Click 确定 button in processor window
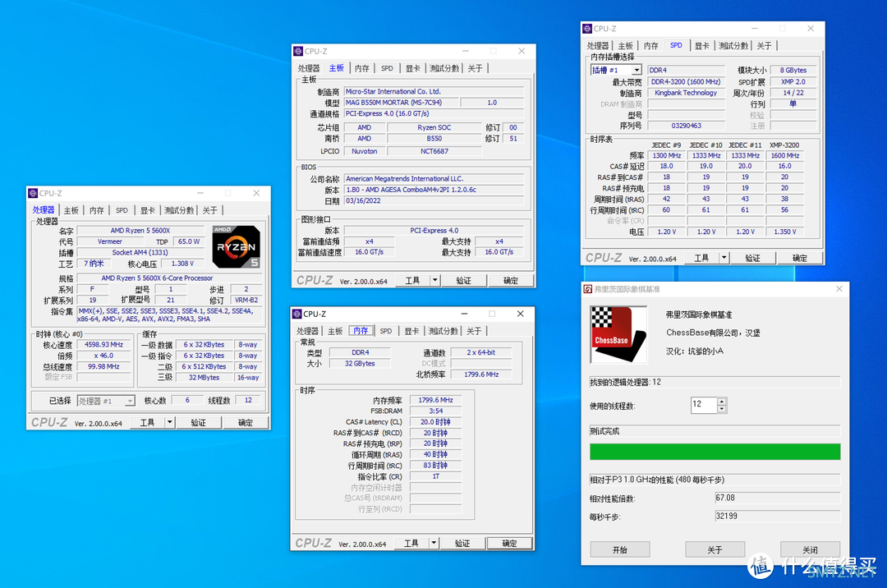 point(246,422)
